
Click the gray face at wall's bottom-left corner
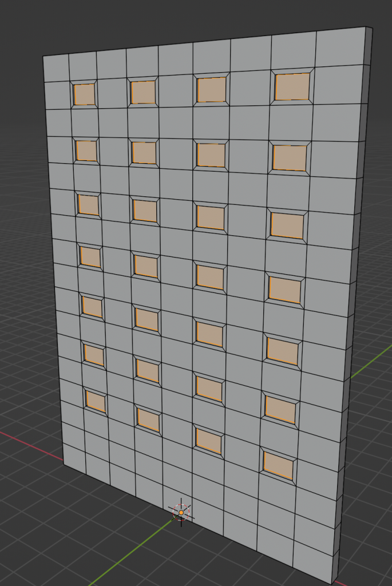[x=74, y=457]
